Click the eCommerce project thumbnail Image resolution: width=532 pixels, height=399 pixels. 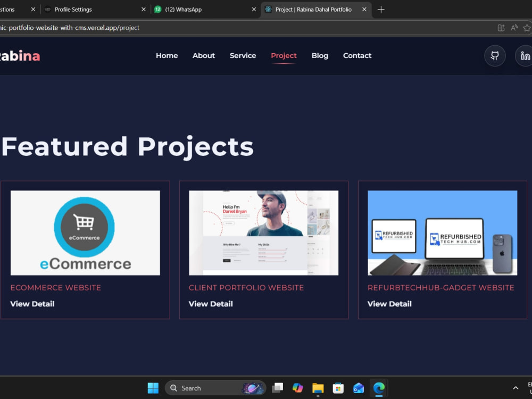85,233
